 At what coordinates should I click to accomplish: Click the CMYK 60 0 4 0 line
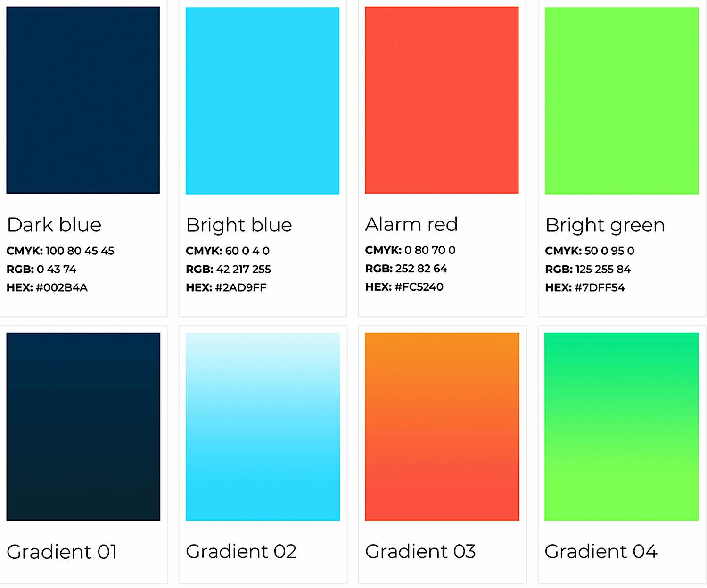(228, 251)
